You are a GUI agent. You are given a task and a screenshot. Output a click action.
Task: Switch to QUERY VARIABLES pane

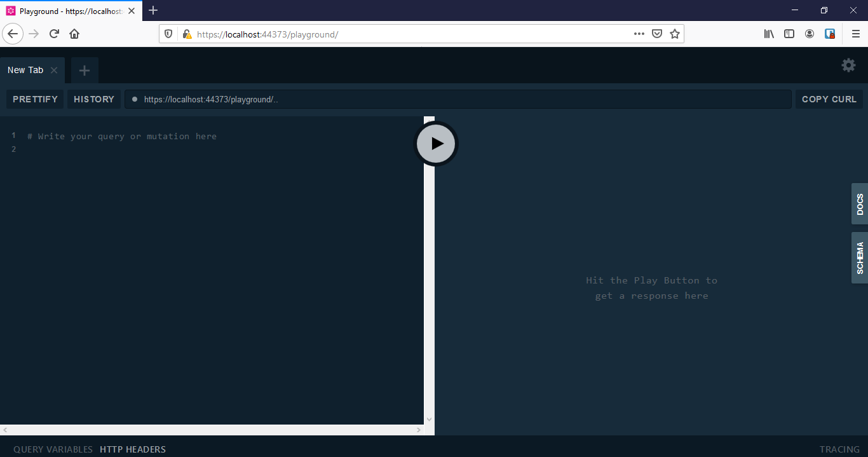point(53,449)
